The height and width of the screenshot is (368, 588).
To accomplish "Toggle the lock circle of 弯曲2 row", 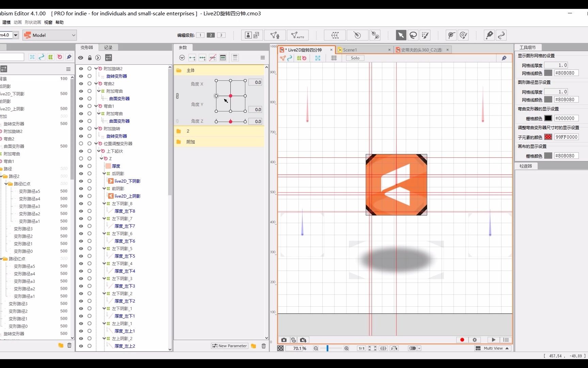I will pos(89,83).
